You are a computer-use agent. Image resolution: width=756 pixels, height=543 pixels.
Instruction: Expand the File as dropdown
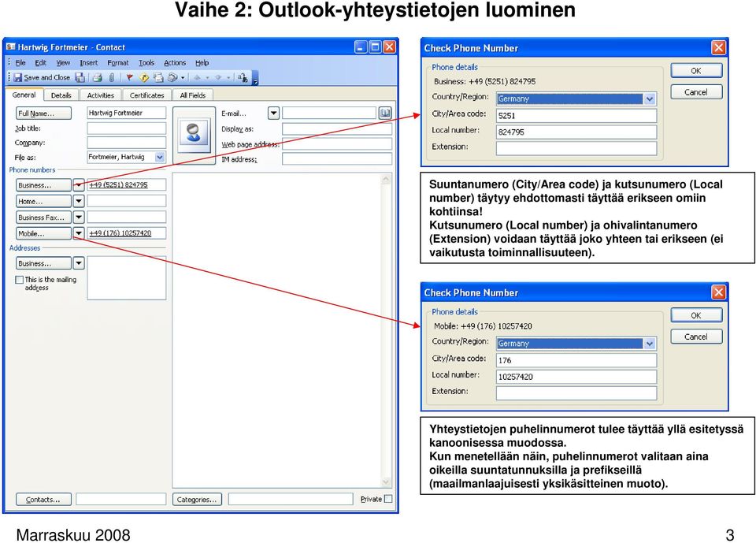[160, 158]
